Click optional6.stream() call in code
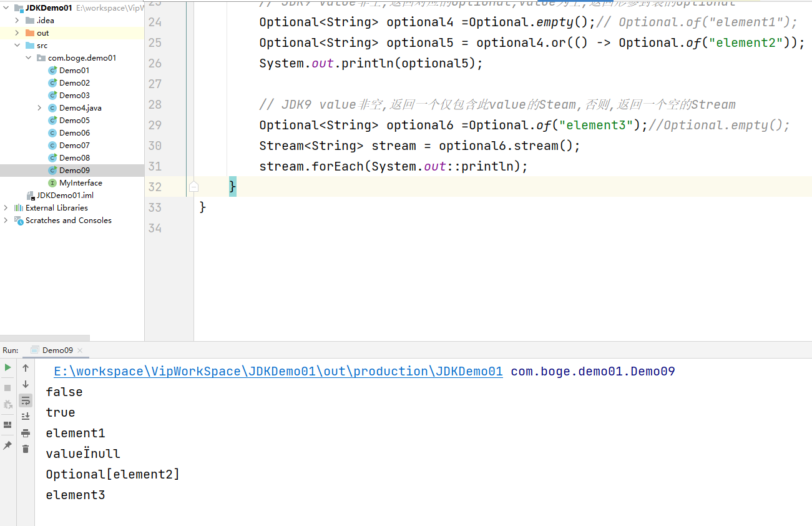This screenshot has height=526, width=812. click(509, 146)
